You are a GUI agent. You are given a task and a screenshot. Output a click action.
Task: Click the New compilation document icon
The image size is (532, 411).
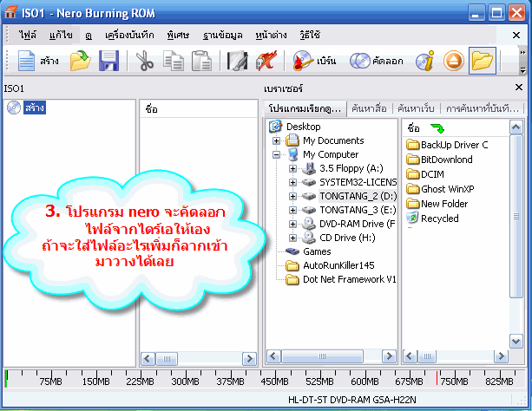[x=26, y=61]
